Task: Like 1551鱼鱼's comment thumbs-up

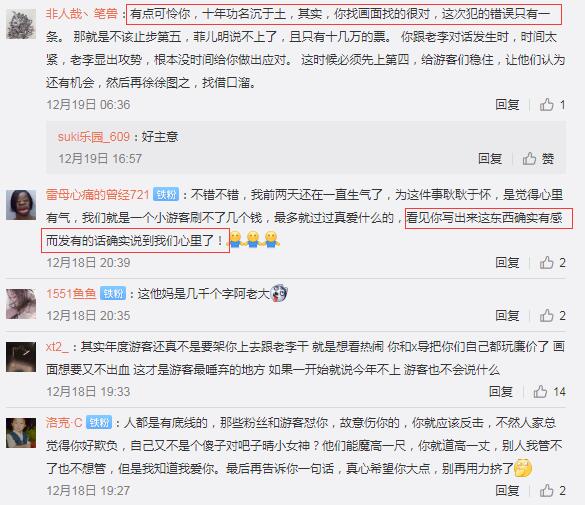Action: (552, 316)
